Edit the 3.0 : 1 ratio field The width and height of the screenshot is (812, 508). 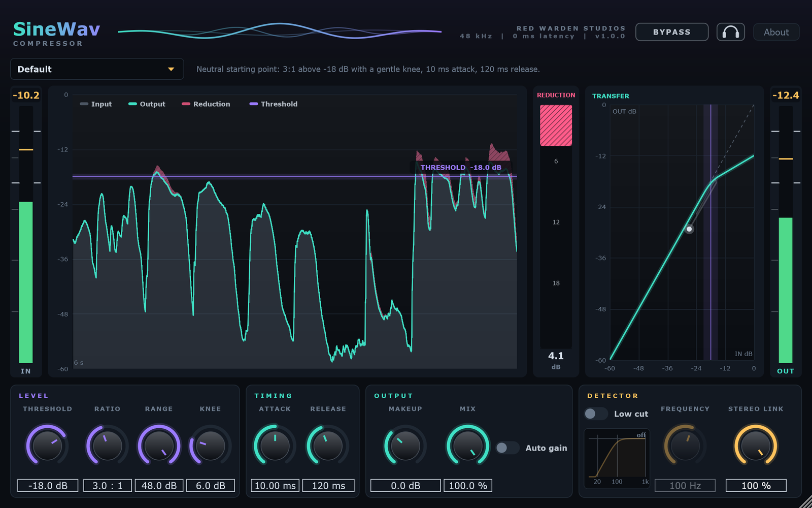[108, 486]
